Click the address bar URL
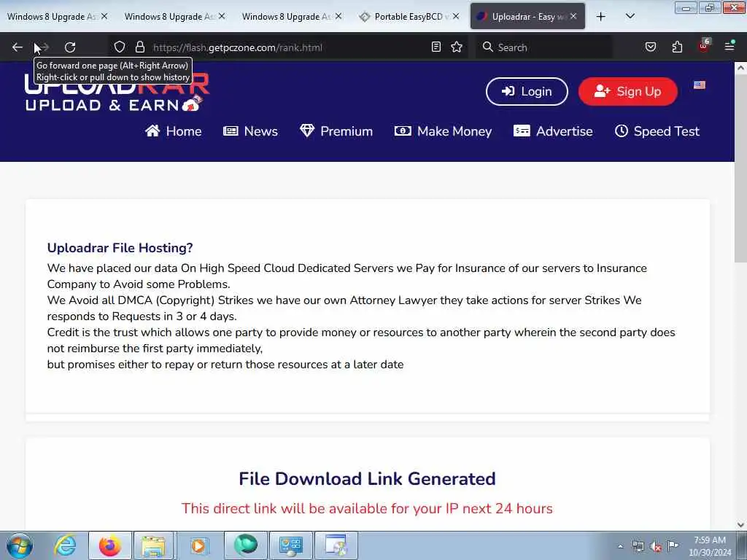Screen dimensions: 747x560 (x=238, y=47)
